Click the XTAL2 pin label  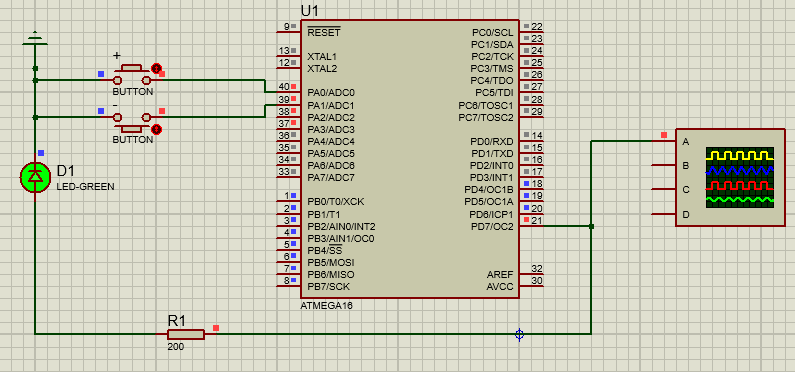tap(322, 68)
